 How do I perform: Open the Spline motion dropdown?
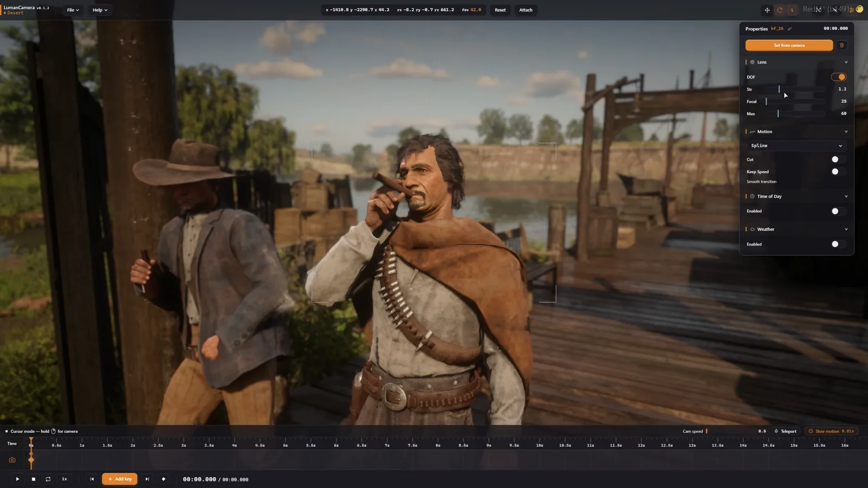(796, 146)
